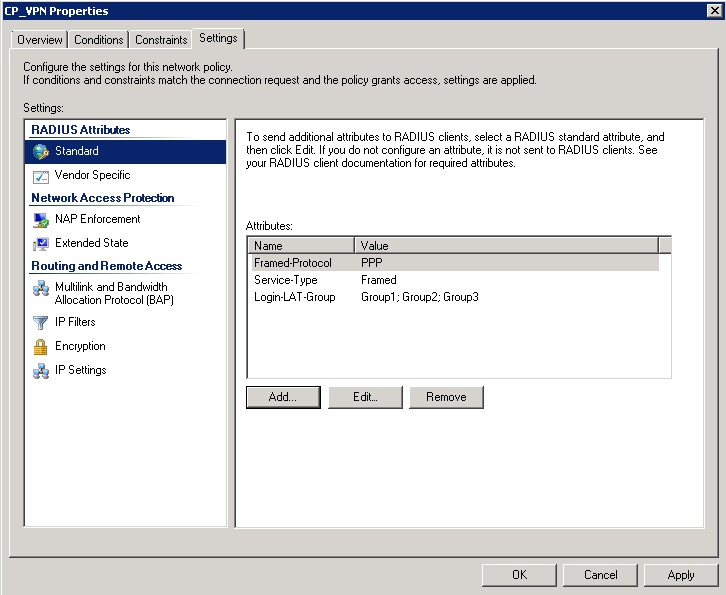Switch to the Constraints tab

(161, 40)
